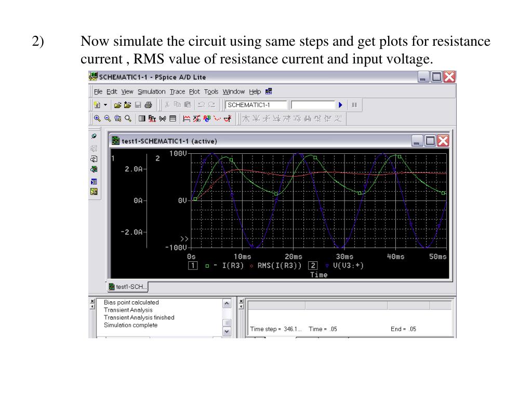532x399 pixels.
Task: Open the Trace menu
Action: click(x=177, y=91)
